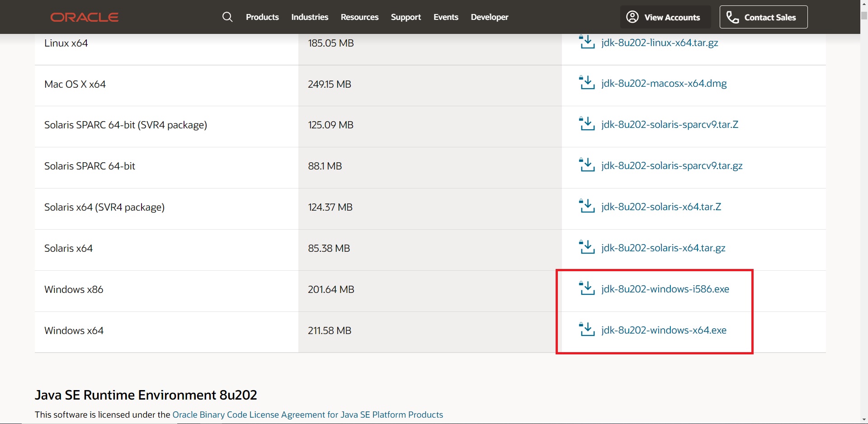Download jdk-8u202-solaris-x64.tar.gz

663,248
